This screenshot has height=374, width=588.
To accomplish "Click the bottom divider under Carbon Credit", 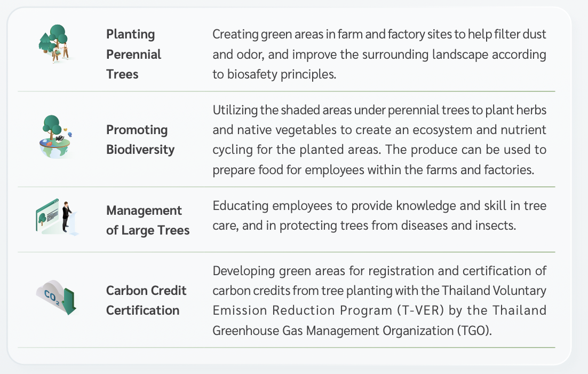I will click(x=286, y=348).
